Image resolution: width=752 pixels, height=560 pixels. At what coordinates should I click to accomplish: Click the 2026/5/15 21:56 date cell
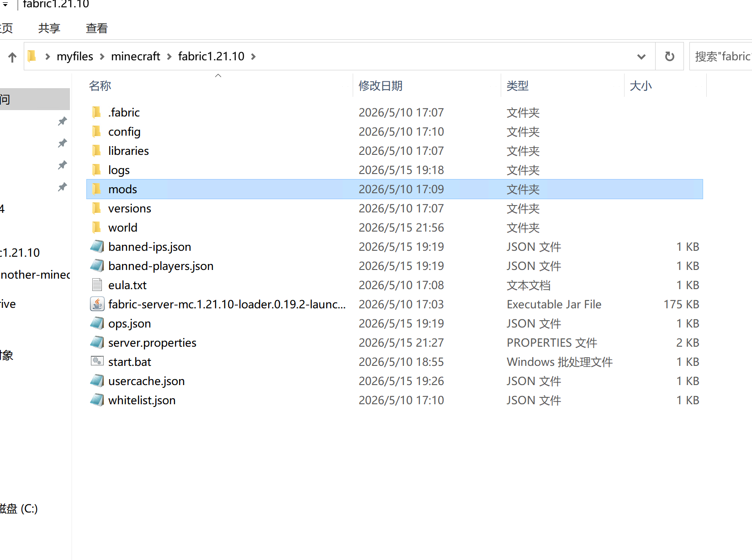(x=401, y=227)
